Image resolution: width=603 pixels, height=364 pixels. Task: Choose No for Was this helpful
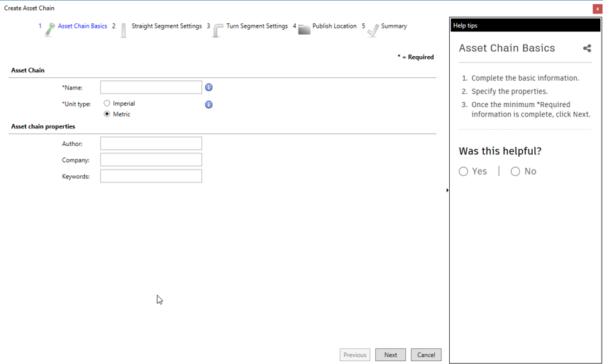(x=515, y=172)
